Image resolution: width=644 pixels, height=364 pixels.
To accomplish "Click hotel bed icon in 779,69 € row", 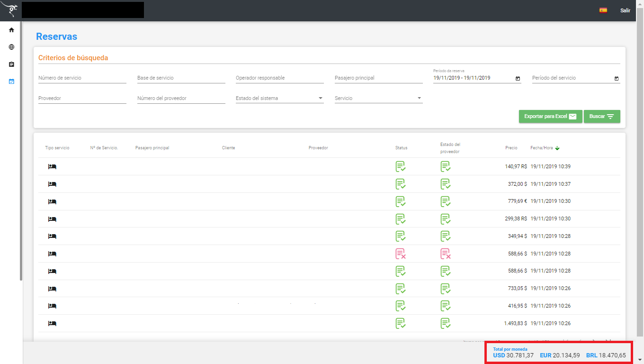I will coord(52,202).
